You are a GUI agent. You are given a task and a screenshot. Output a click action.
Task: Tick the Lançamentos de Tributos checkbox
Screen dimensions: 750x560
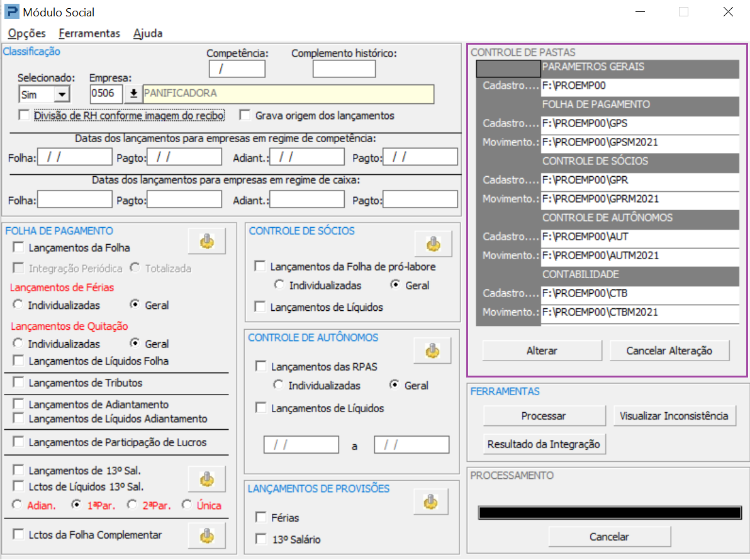click(x=18, y=383)
